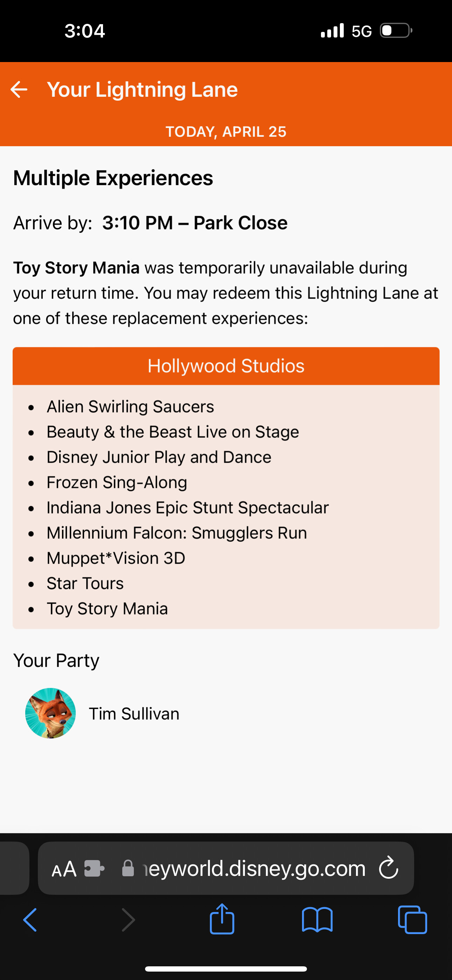
Task: Select Star Tours from replacement experiences
Action: (85, 584)
